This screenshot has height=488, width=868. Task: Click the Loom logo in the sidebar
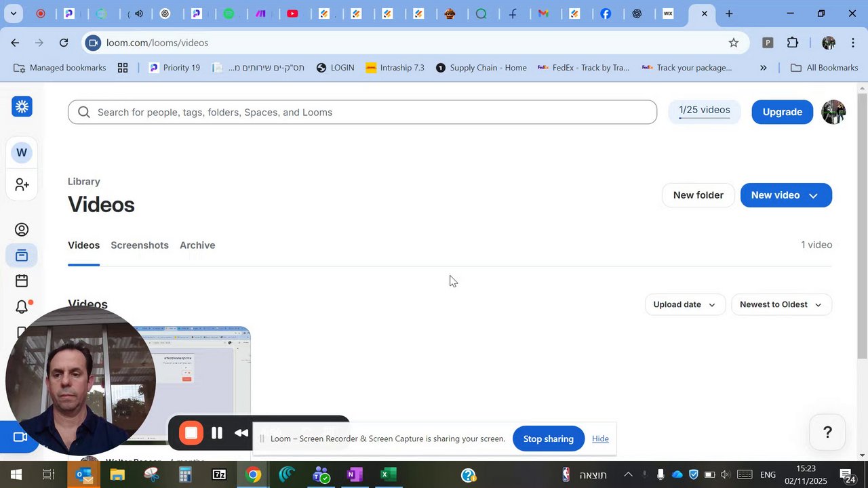pos(22,106)
